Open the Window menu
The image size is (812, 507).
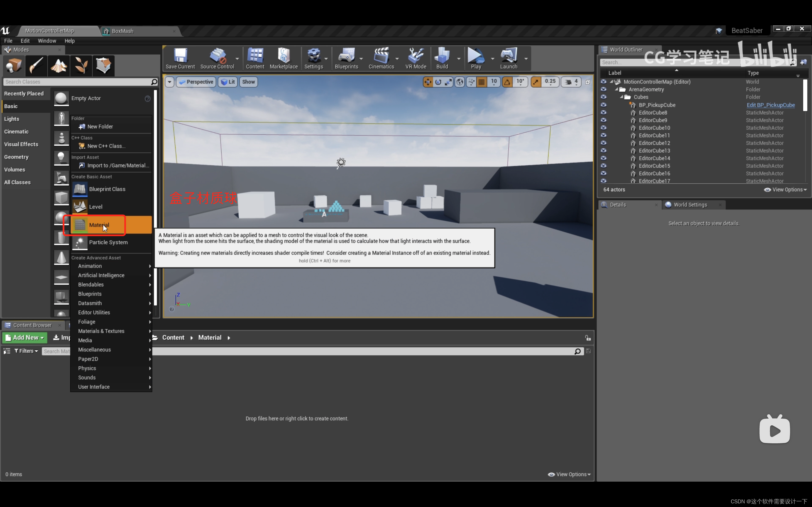(47, 41)
